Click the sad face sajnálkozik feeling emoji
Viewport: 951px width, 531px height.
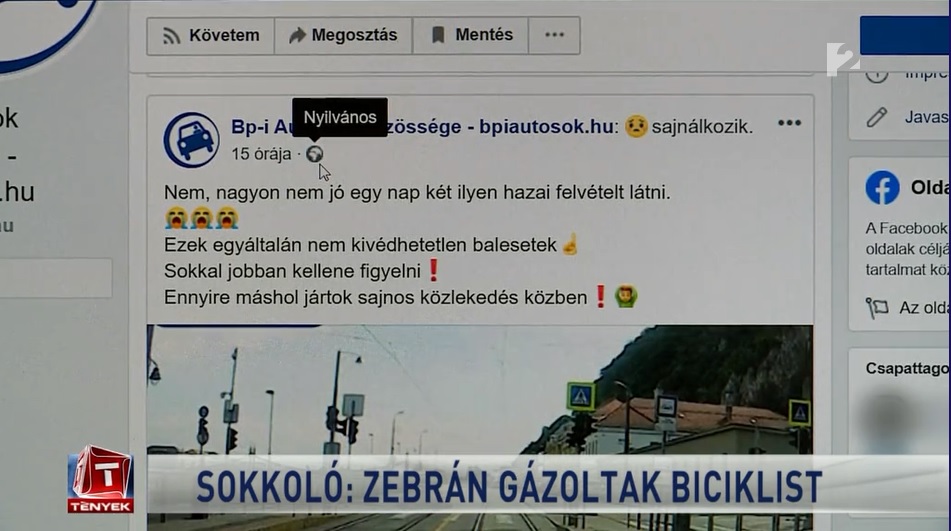click(x=636, y=126)
